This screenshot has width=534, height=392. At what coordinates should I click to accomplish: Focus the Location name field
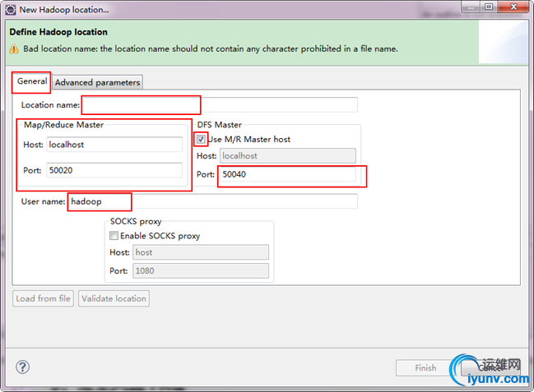click(220, 105)
